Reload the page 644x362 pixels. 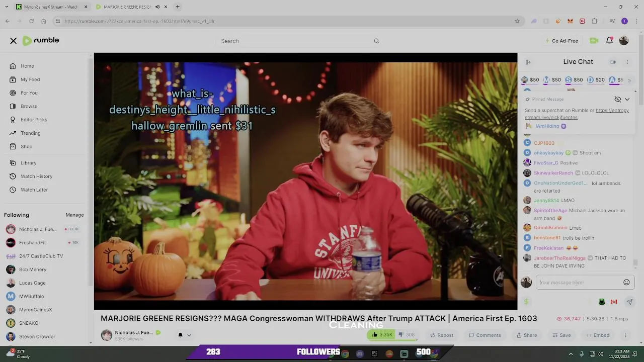[31, 21]
